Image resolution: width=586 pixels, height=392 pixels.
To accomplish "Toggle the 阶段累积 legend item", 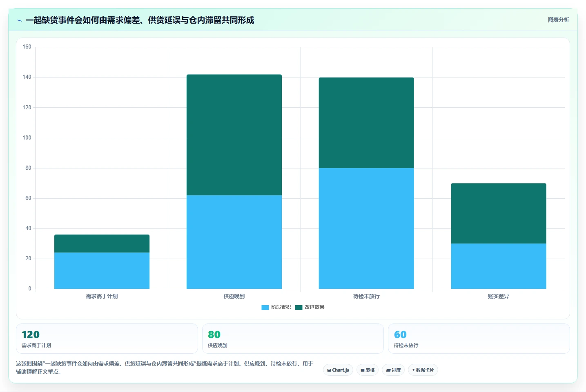I will (x=276, y=307).
